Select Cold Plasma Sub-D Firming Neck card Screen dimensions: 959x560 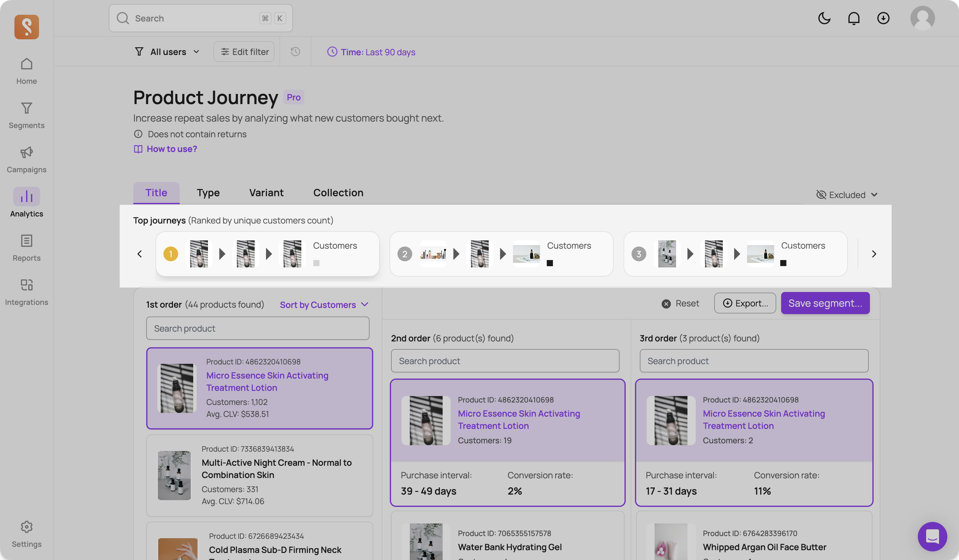pos(260,541)
